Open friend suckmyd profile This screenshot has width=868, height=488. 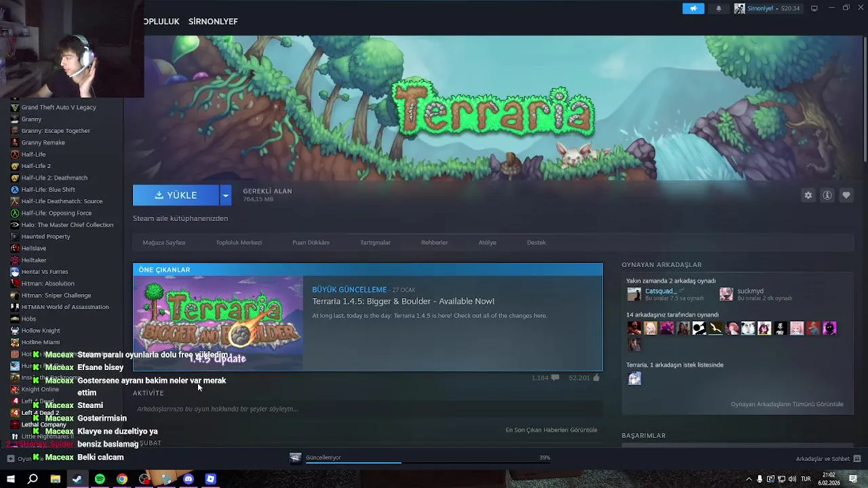tap(750, 291)
